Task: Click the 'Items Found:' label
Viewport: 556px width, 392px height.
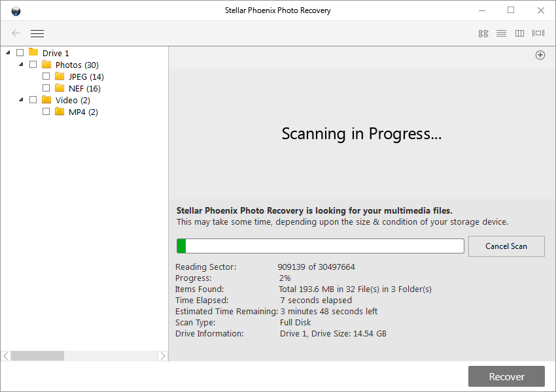Action: (x=200, y=289)
